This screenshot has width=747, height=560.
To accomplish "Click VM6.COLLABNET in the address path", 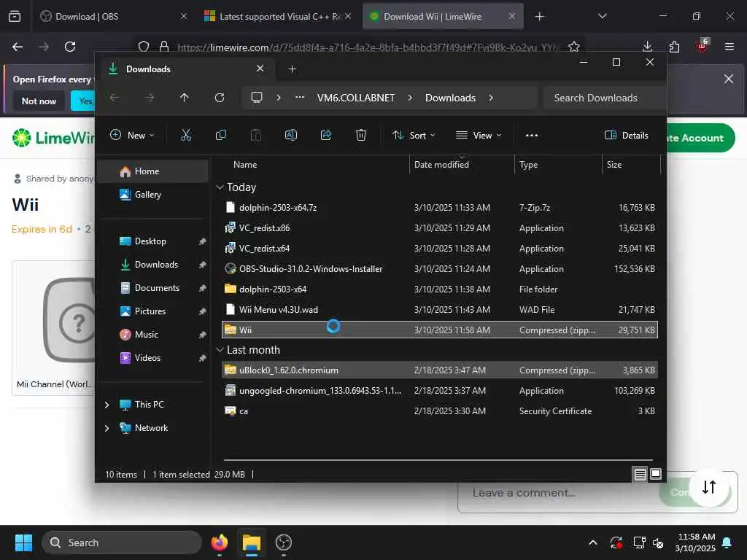I will click(x=356, y=98).
